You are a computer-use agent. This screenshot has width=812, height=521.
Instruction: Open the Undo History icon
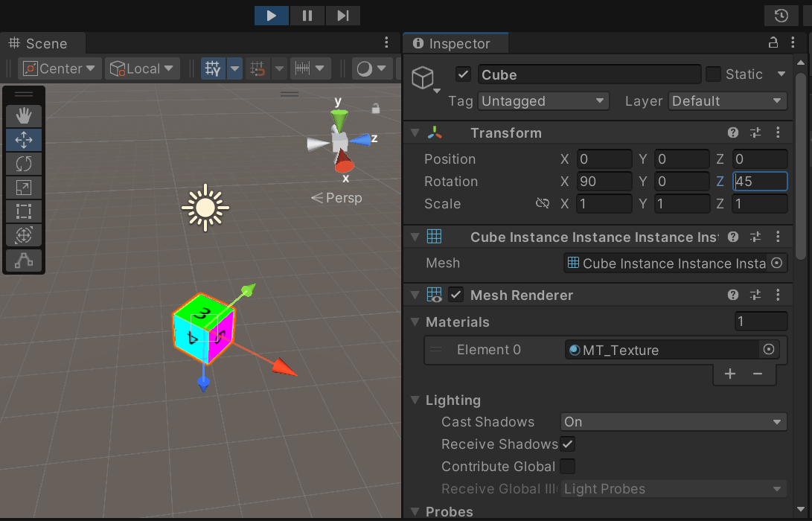(x=781, y=16)
